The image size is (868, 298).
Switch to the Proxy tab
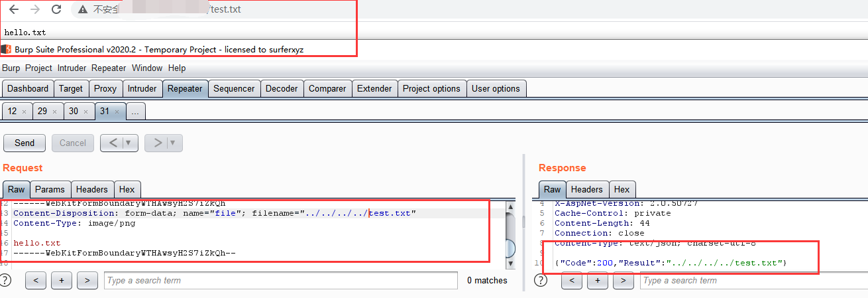(x=105, y=88)
